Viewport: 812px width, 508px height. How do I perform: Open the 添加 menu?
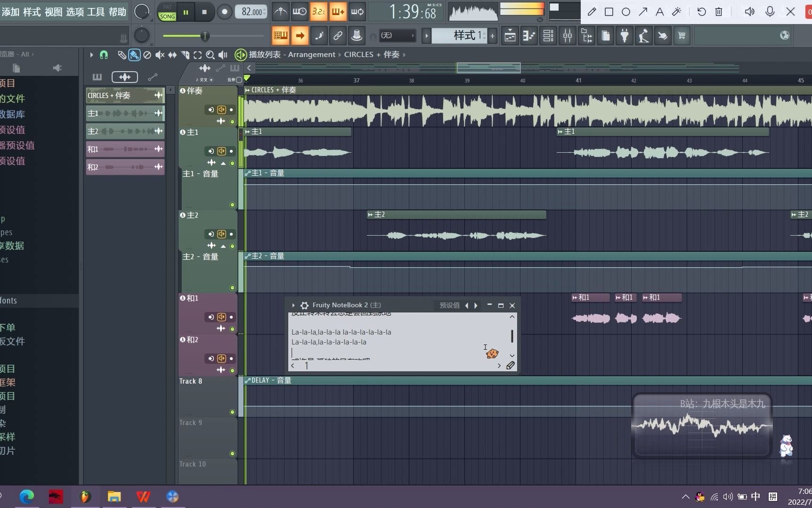coord(10,12)
